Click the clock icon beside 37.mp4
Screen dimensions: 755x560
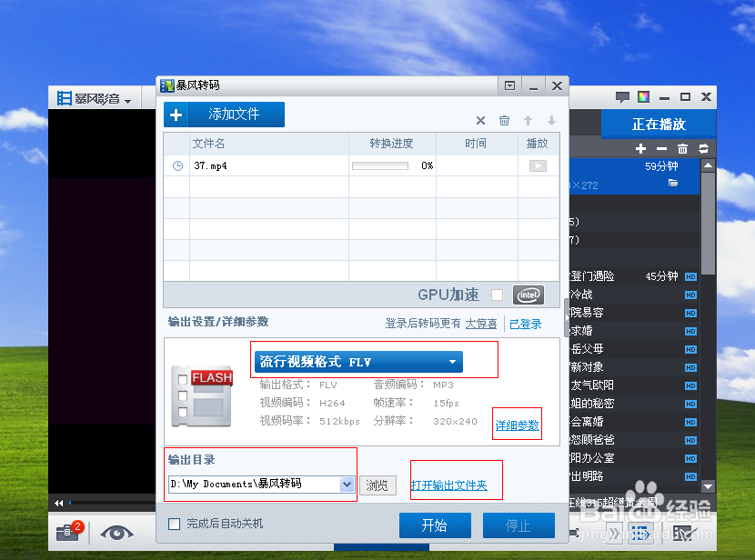[x=177, y=166]
